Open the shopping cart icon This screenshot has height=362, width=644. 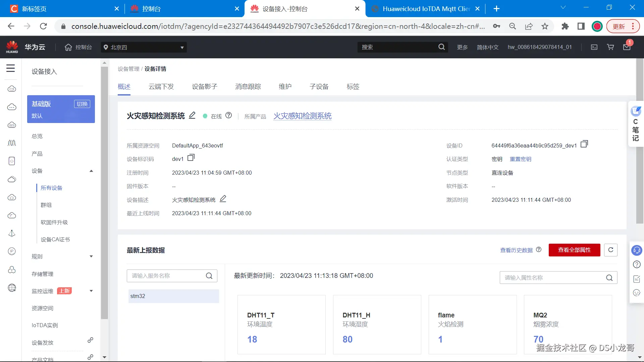pyautogui.click(x=610, y=47)
